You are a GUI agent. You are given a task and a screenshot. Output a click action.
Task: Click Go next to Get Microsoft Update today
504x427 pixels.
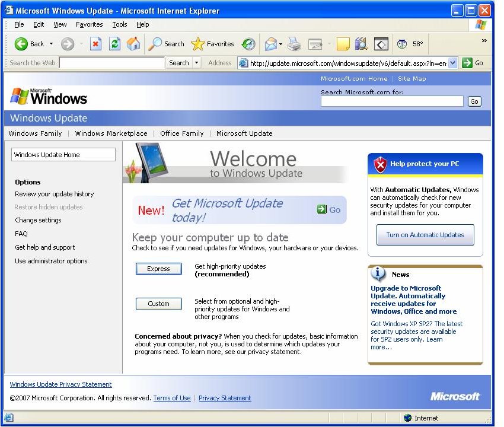click(x=328, y=209)
